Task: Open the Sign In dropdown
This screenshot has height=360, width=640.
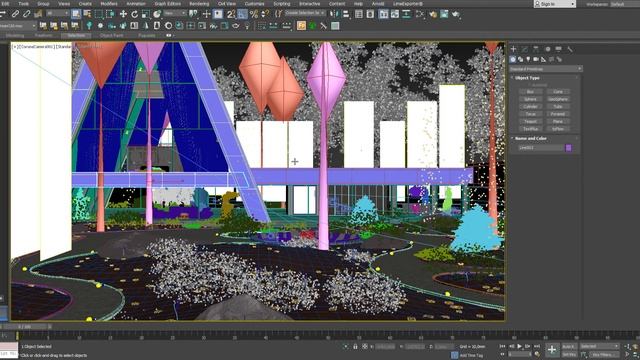Action: tap(555, 4)
